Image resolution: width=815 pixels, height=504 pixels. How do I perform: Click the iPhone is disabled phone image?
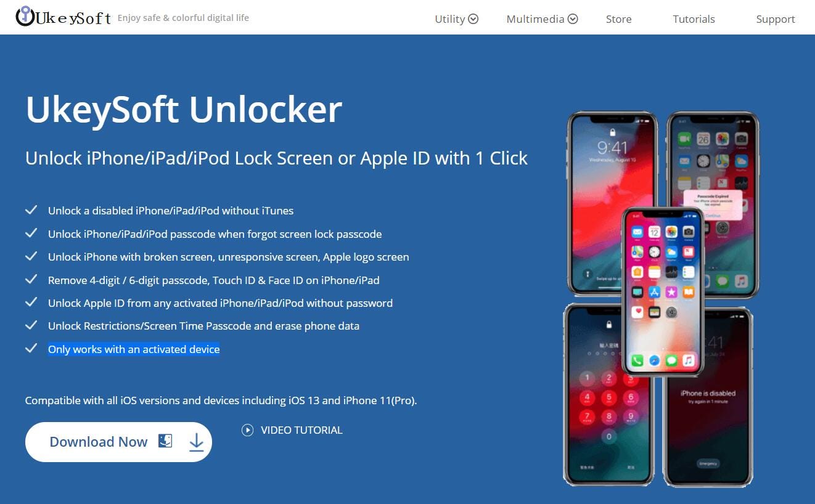(x=708, y=396)
